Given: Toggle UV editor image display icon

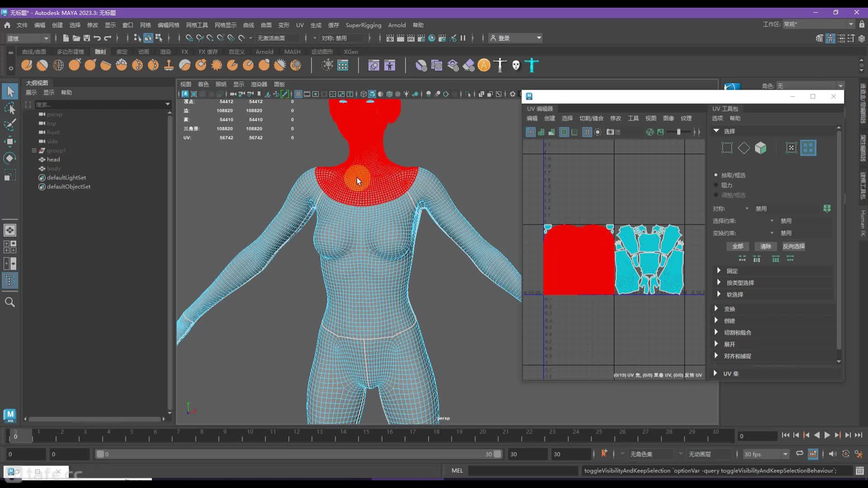Looking at the screenshot, I should (x=660, y=132).
